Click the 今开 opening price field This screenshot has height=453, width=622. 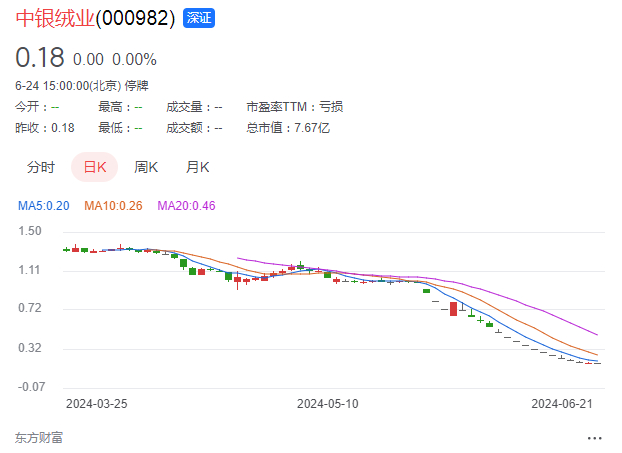pyautogui.click(x=37, y=107)
